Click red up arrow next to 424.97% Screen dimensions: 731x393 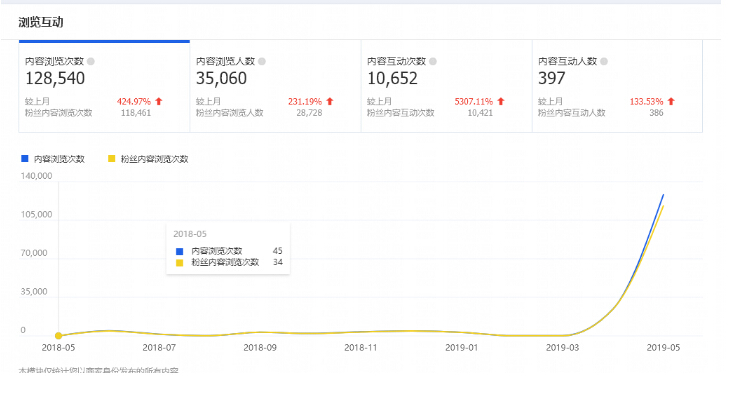159,101
